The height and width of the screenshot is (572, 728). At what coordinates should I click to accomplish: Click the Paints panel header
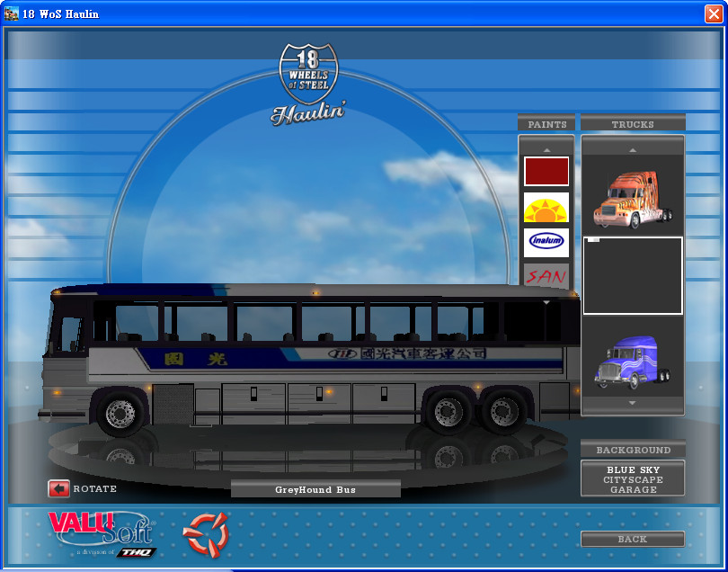pyautogui.click(x=546, y=124)
